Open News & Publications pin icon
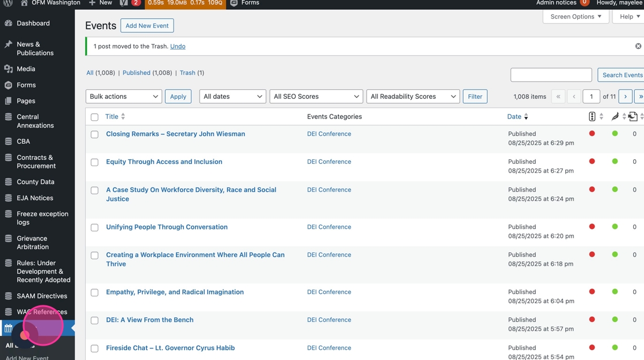 point(8,44)
